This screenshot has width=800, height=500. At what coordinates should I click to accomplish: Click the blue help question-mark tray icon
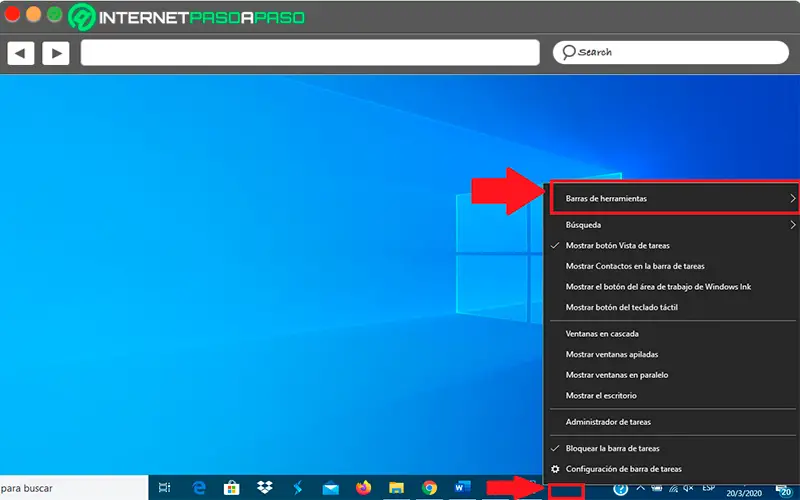coord(620,490)
